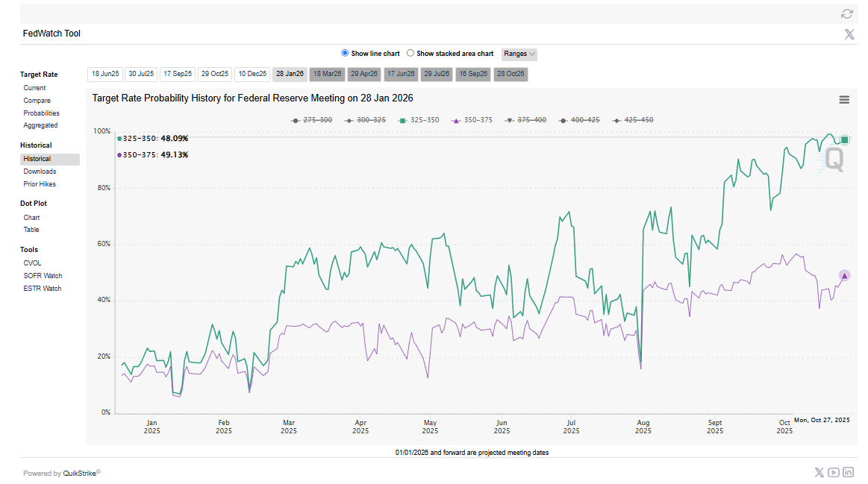This screenshot has width=868, height=484.
Task: Open the footer LinkedIn icon
Action: pos(848,472)
